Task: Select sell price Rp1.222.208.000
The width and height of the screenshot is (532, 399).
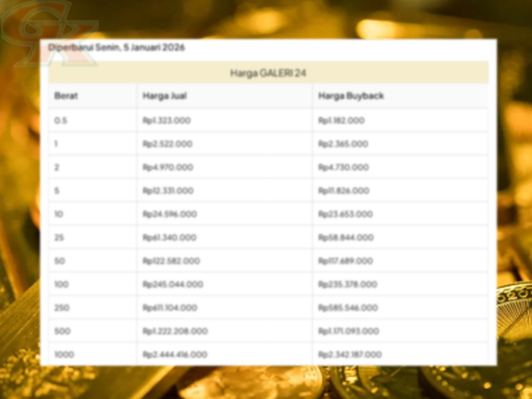Action: (x=175, y=331)
